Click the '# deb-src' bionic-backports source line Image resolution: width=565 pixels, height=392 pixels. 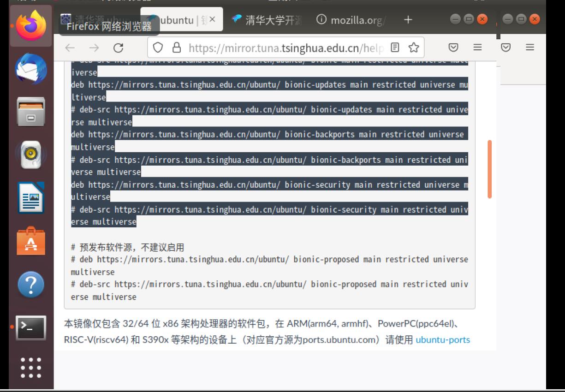(269, 166)
